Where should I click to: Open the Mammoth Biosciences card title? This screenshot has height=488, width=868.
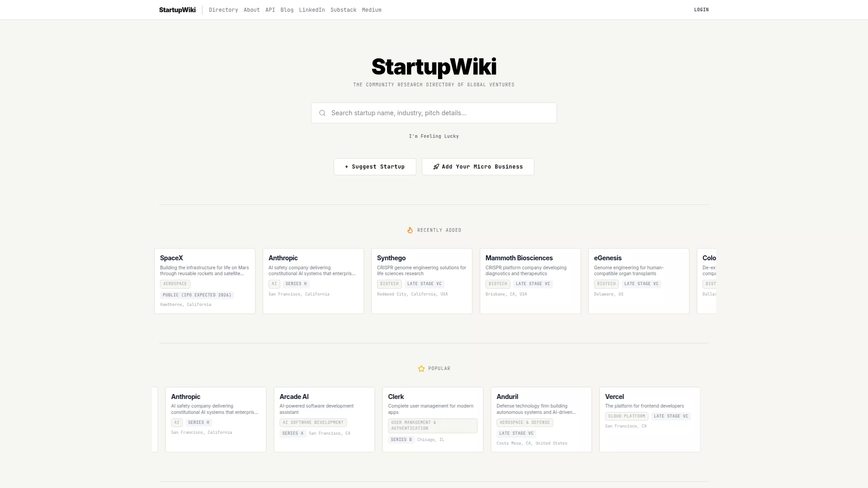click(519, 258)
